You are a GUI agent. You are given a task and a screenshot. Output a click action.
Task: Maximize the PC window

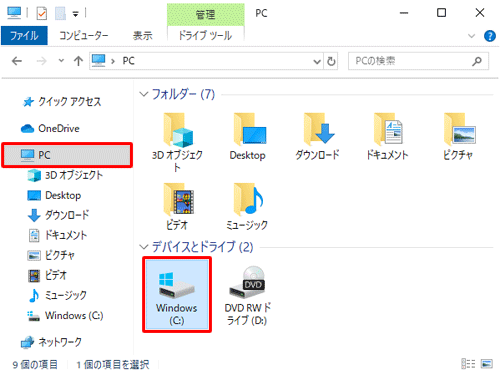point(442,13)
